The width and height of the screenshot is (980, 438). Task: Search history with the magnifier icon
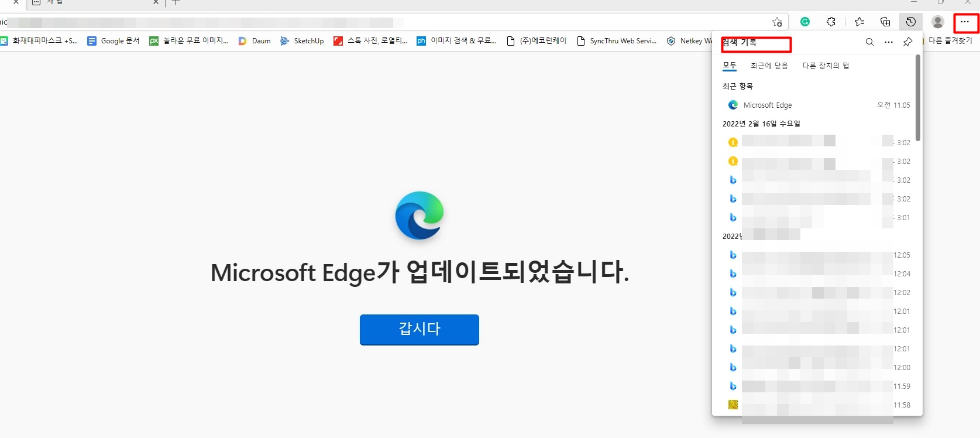870,42
